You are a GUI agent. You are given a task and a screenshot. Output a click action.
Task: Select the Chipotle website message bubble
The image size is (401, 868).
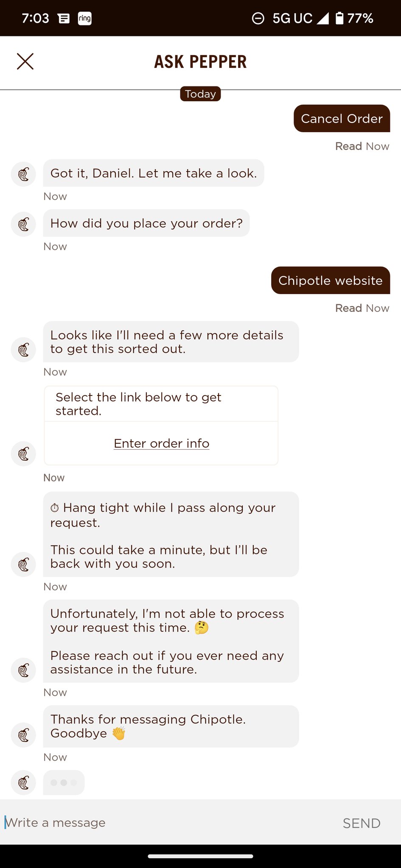pos(331,281)
